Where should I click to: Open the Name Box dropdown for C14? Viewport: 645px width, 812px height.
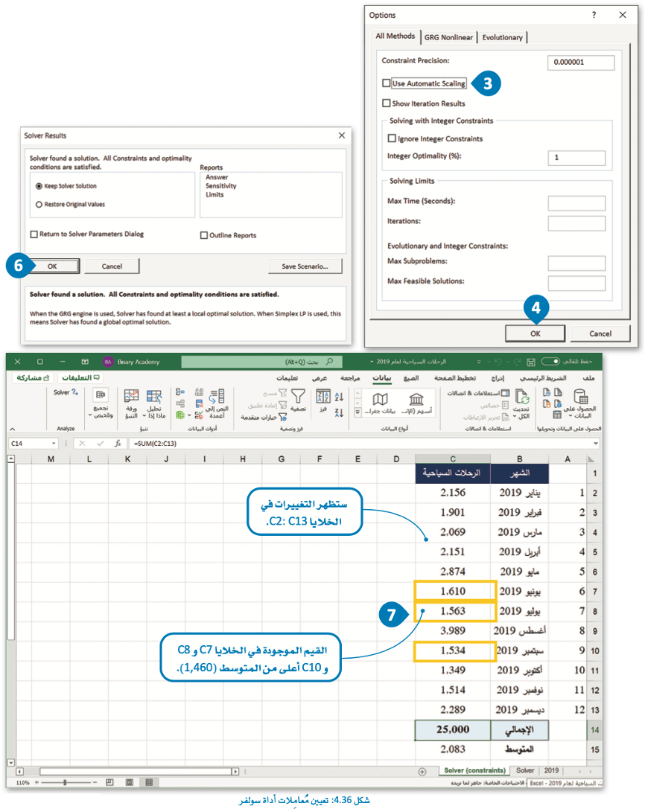tap(54, 444)
